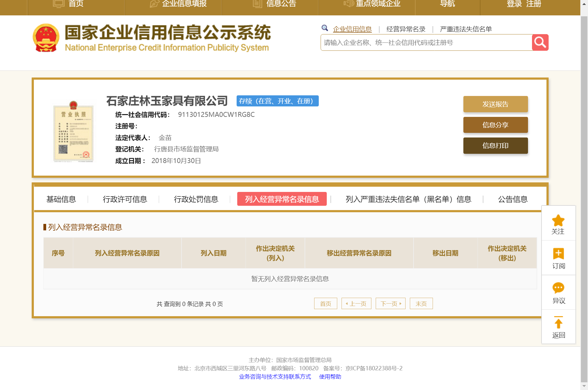This screenshot has width=588, height=390.
Task: Click the 信息打印 button
Action: pyautogui.click(x=495, y=145)
